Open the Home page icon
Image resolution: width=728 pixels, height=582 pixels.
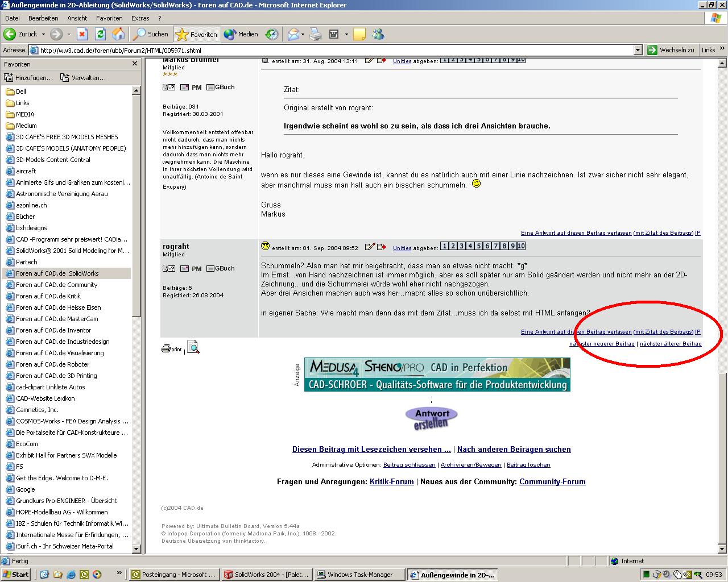[x=118, y=34]
